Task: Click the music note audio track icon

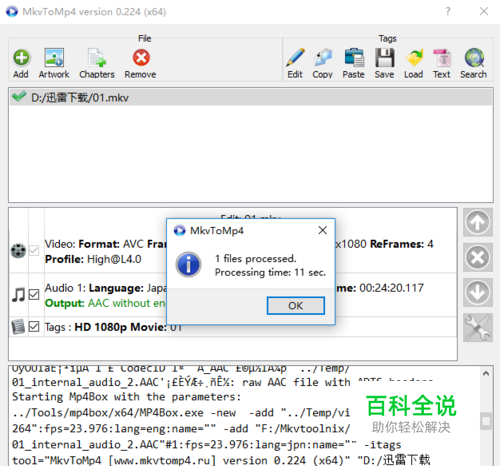Action: pyautogui.click(x=18, y=294)
